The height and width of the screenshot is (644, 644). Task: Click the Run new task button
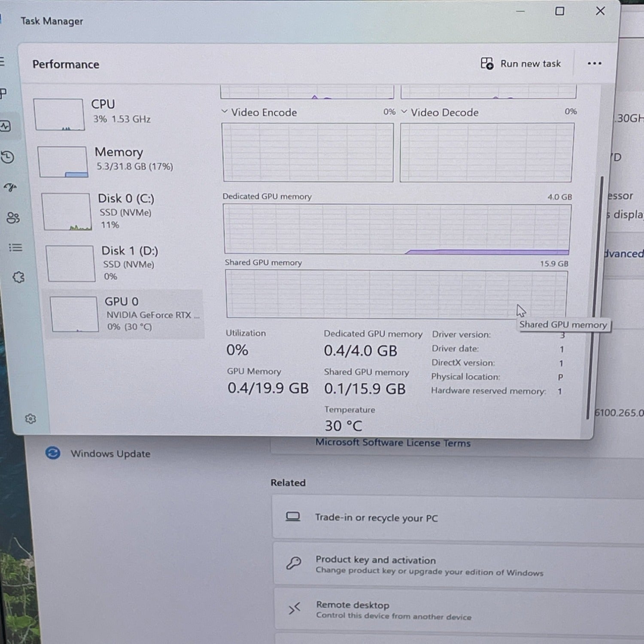tap(521, 64)
